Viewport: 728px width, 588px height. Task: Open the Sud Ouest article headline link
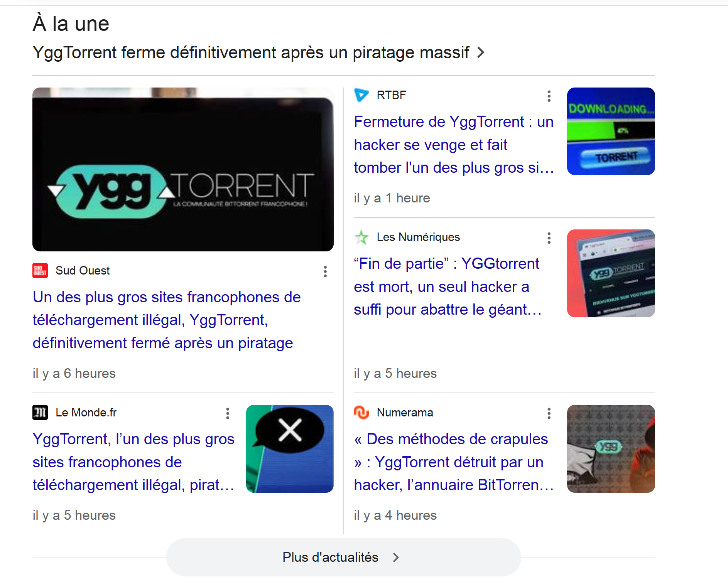point(167,320)
